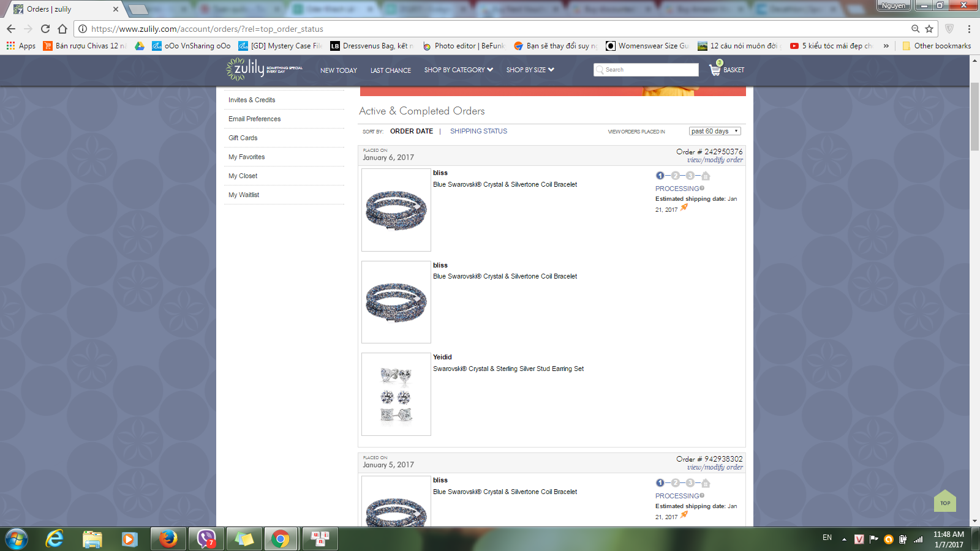Click view/modify order for order 242950376
980x551 pixels.
coord(715,160)
